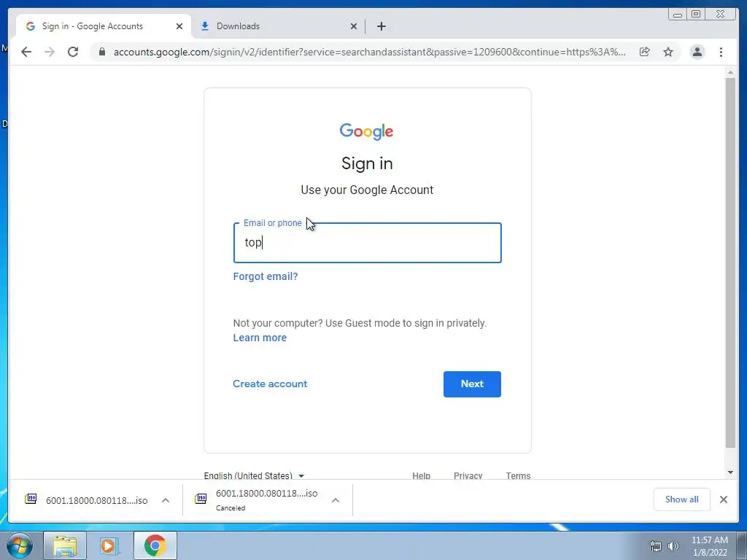The image size is (747, 560).
Task: Launch Windows Media Player from taskbar
Action: pyautogui.click(x=109, y=545)
